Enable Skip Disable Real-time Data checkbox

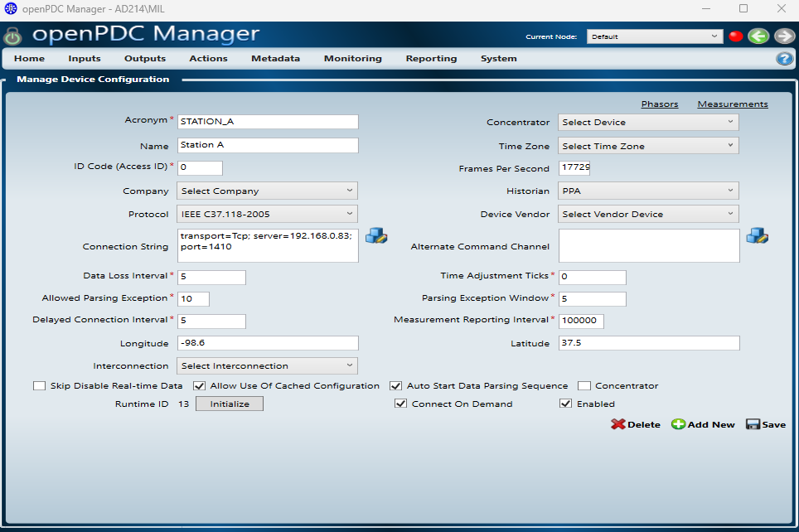[x=39, y=385]
